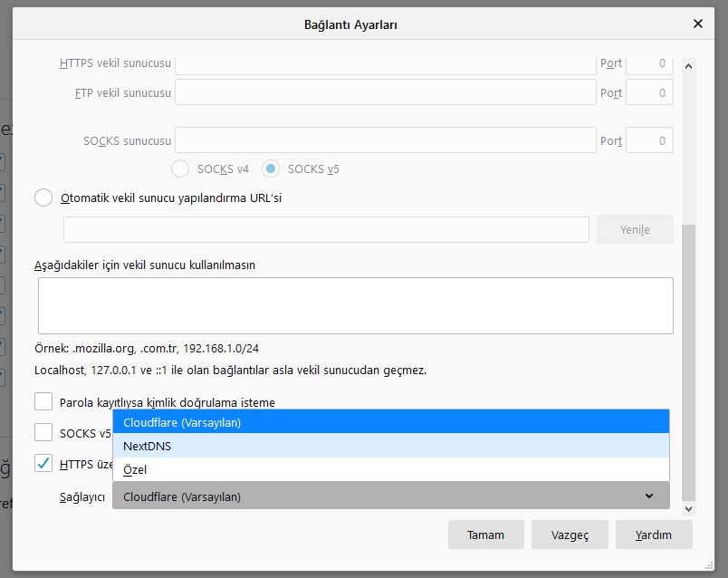The height and width of the screenshot is (578, 728).
Task: Click the SOCKS sunucusu Port field
Action: (x=649, y=140)
